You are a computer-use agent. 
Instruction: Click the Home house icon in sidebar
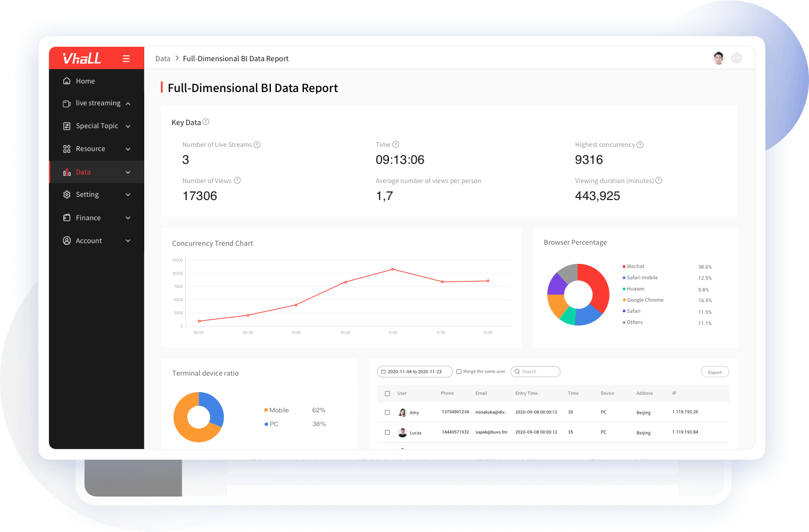[67, 81]
